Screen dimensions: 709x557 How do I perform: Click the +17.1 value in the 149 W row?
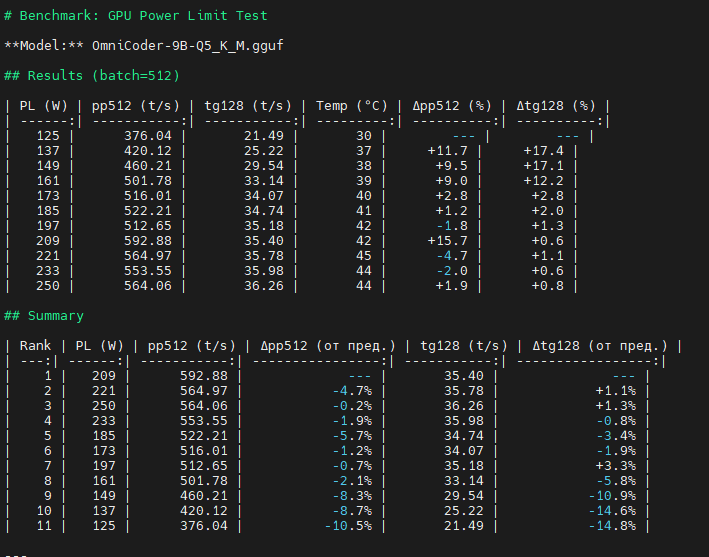click(x=544, y=165)
